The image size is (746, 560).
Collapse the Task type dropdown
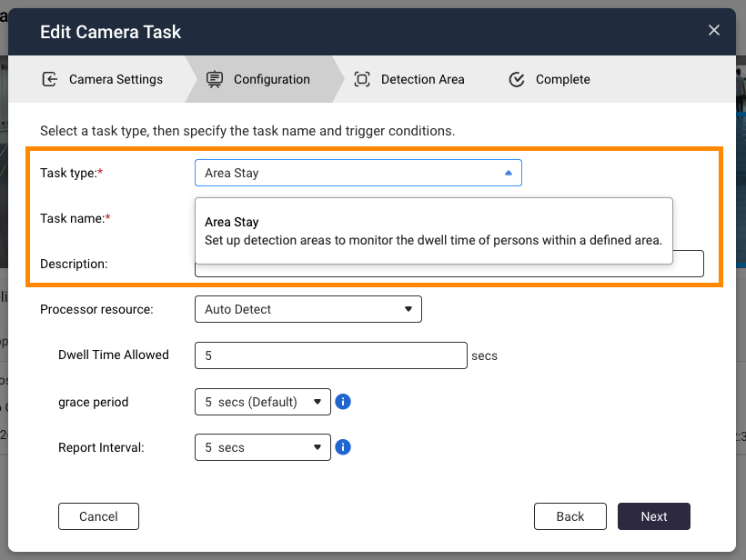[358, 173]
